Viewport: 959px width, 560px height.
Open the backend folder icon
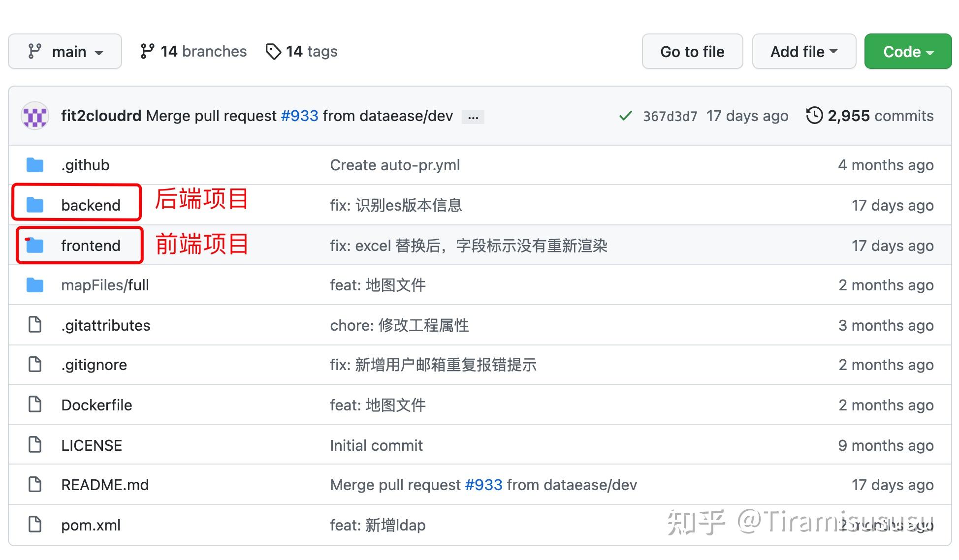tap(34, 205)
